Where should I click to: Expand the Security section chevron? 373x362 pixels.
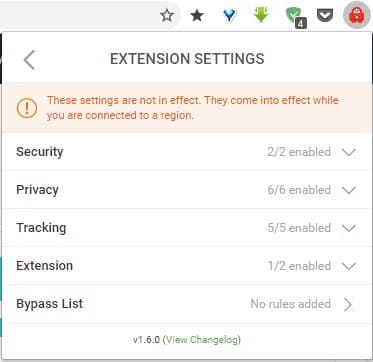[x=349, y=152]
